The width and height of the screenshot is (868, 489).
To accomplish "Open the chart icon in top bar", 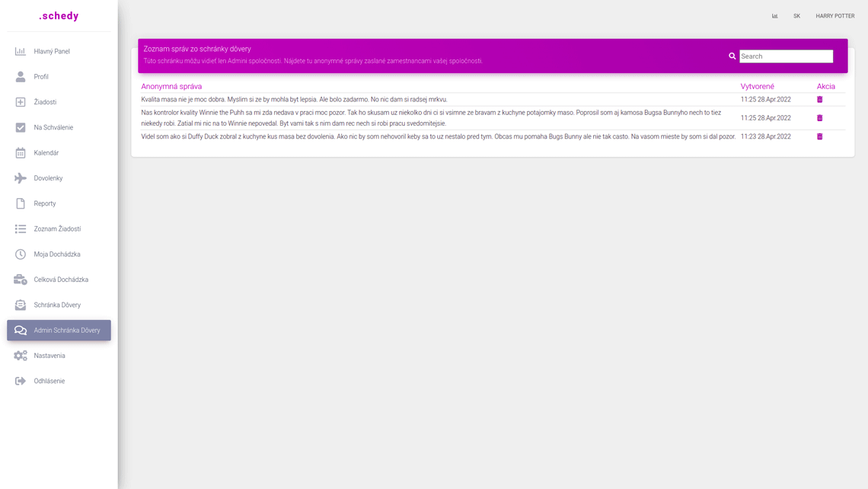I will [774, 16].
